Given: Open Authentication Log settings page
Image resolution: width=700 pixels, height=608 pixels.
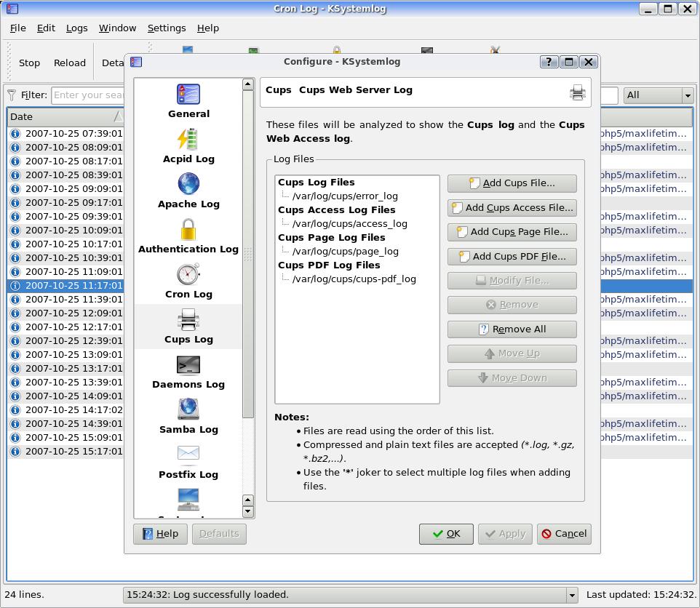Looking at the screenshot, I should point(188,236).
